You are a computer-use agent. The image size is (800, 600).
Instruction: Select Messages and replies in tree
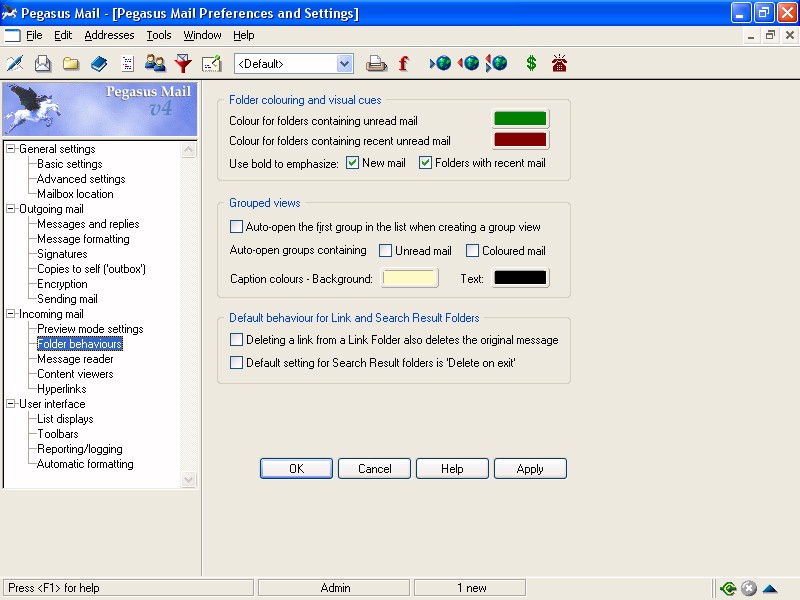pos(88,223)
